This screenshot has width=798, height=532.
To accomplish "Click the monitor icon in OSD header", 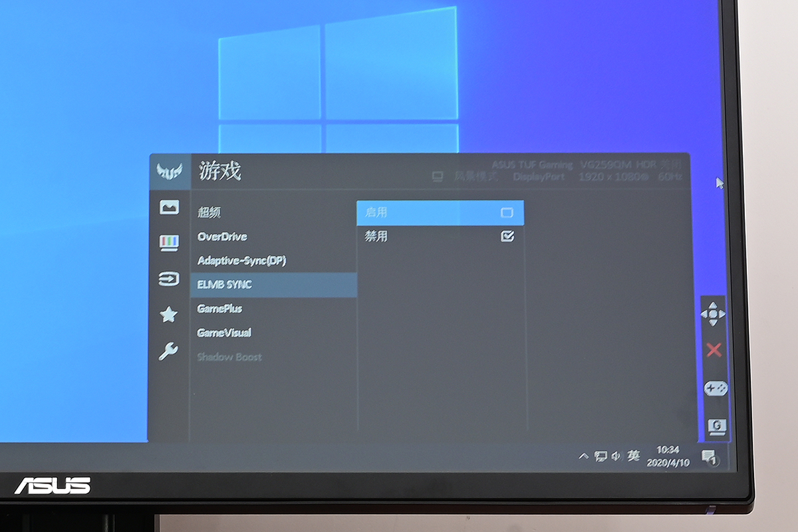I will [x=437, y=177].
